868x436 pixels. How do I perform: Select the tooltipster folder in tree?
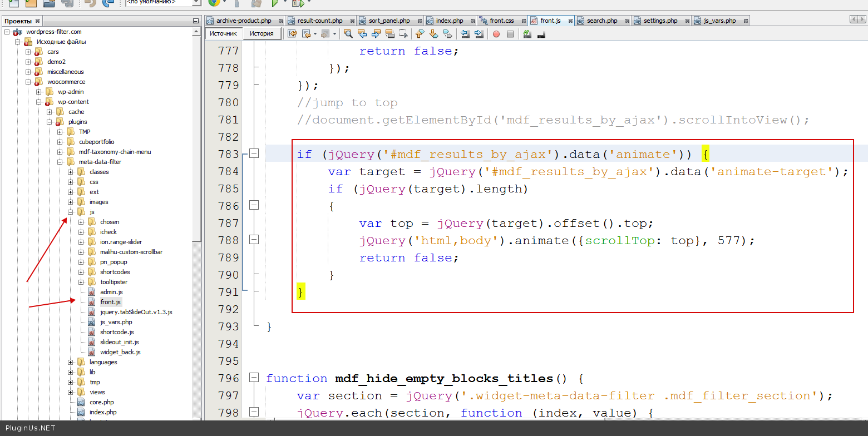tap(114, 282)
